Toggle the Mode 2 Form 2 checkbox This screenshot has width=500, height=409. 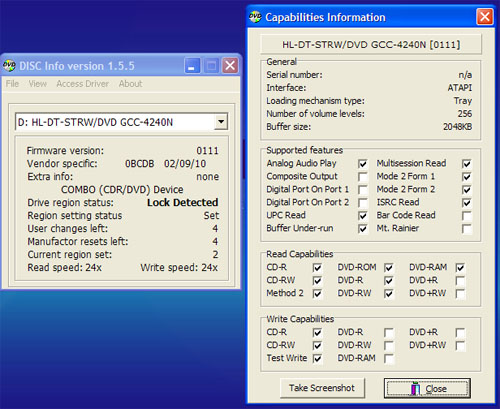(x=467, y=190)
